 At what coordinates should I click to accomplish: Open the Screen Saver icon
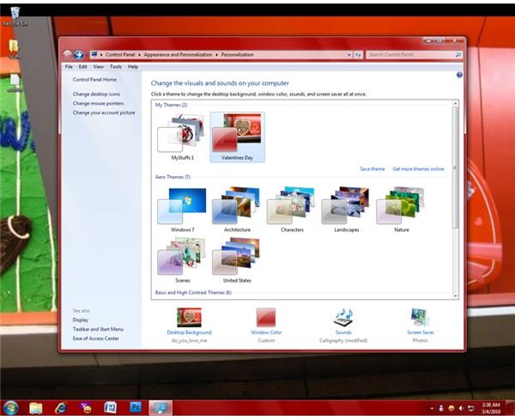tap(421, 317)
